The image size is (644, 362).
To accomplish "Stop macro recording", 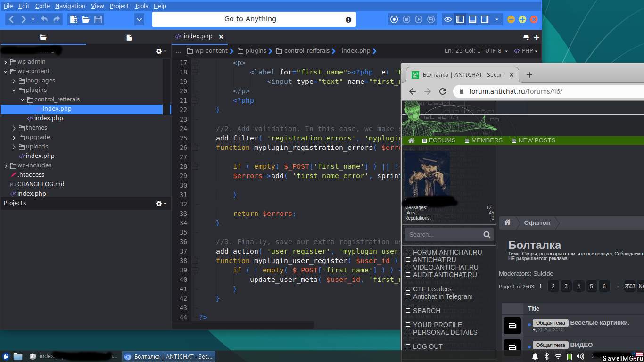I will point(406,19).
